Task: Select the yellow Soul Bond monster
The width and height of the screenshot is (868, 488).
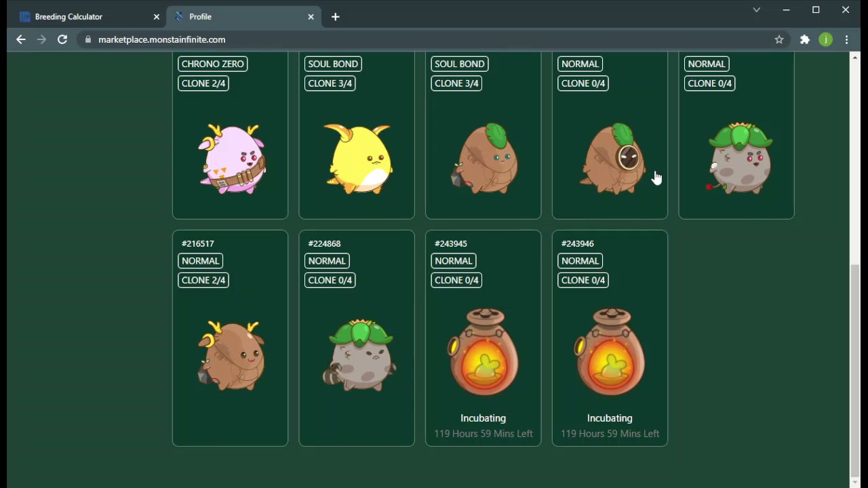Action: pos(357,159)
